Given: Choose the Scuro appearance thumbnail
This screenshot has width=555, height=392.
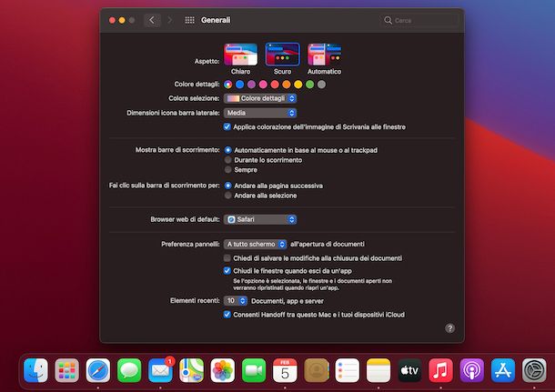Looking at the screenshot, I should [x=282, y=55].
